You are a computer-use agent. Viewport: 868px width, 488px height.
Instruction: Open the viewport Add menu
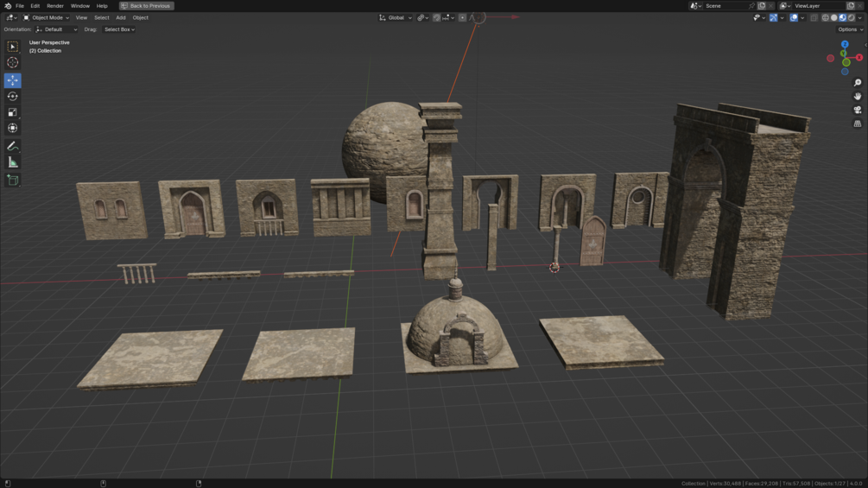point(121,17)
